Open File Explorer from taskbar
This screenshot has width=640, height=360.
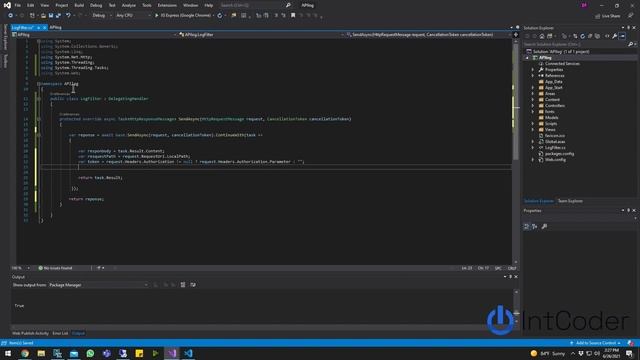[x=41, y=353]
